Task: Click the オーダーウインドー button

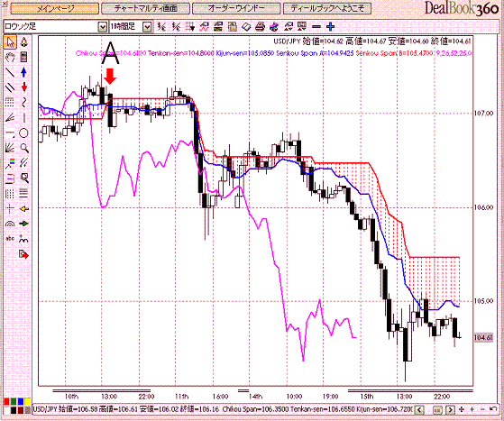Action: click(236, 8)
